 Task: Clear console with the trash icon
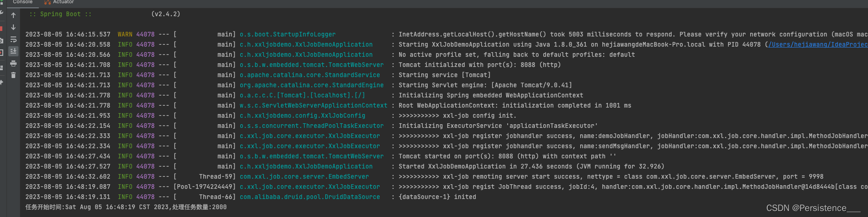click(13, 75)
